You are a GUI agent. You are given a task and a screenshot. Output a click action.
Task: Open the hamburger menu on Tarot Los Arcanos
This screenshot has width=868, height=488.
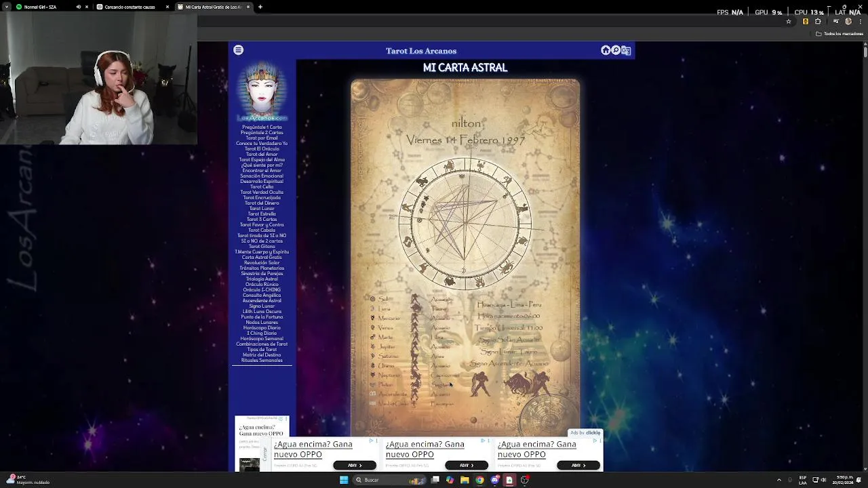click(x=238, y=50)
